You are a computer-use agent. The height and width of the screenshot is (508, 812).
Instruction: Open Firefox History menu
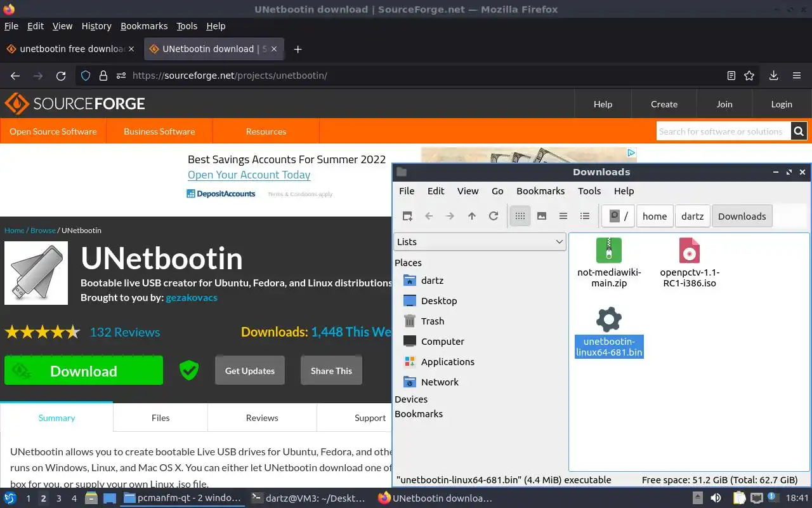[x=96, y=26]
